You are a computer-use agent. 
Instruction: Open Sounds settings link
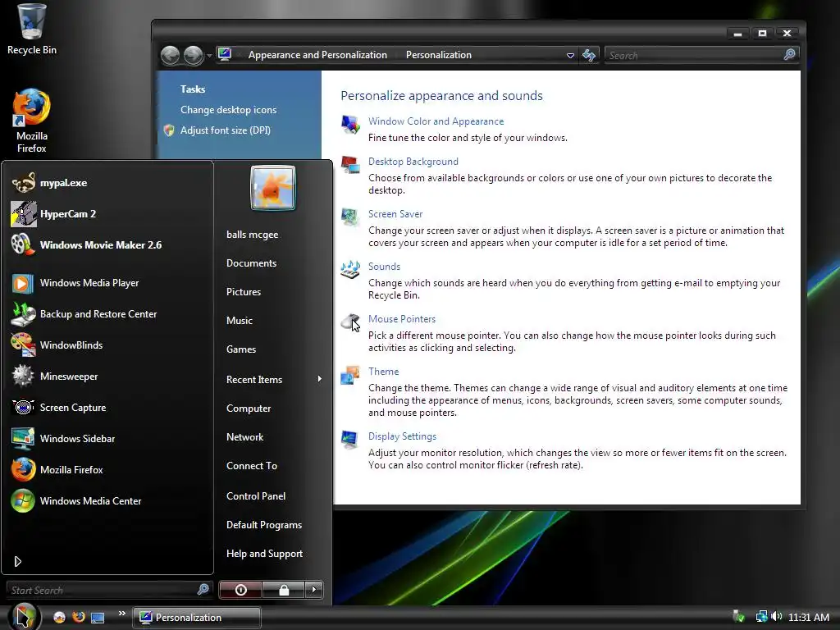coord(384,267)
